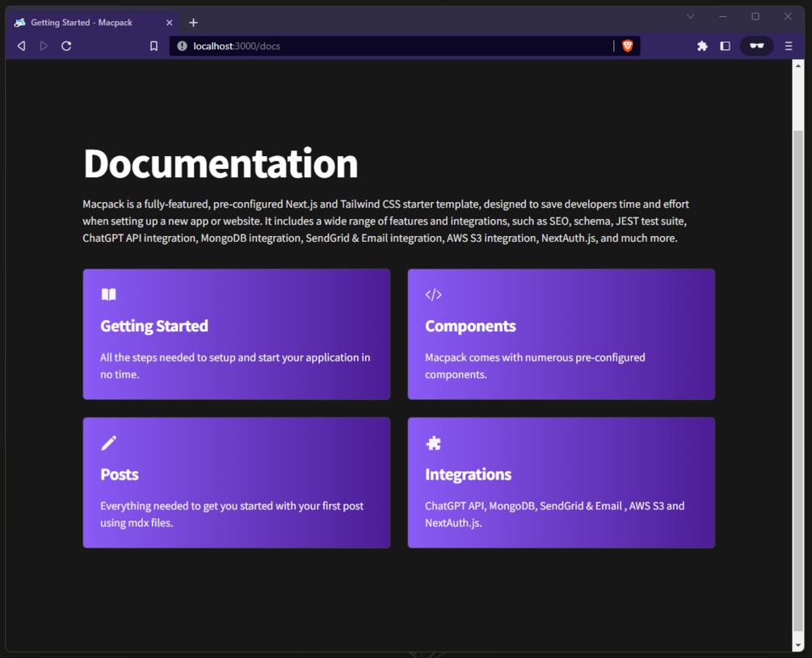Maximize the browser window
Image resolution: width=812 pixels, height=658 pixels.
(x=755, y=17)
